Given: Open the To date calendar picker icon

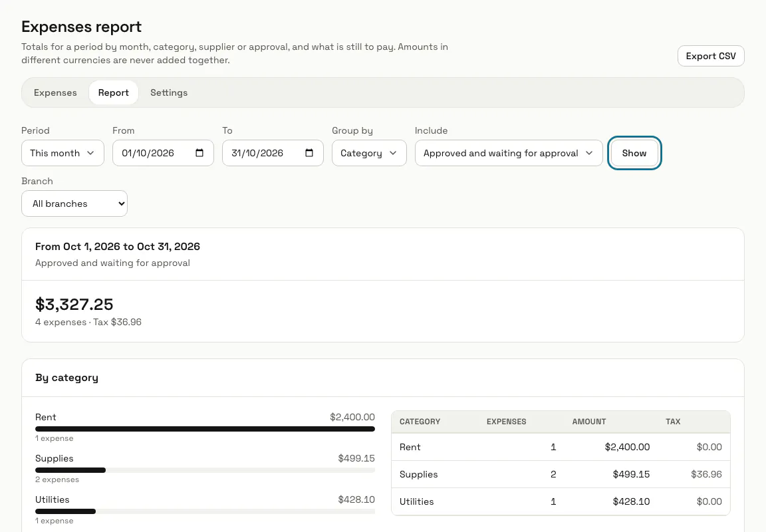Looking at the screenshot, I should tap(309, 153).
